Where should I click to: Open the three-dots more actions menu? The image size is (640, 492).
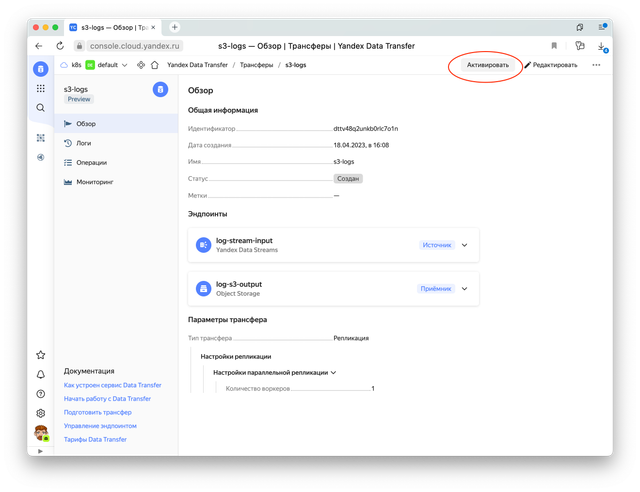pos(596,65)
